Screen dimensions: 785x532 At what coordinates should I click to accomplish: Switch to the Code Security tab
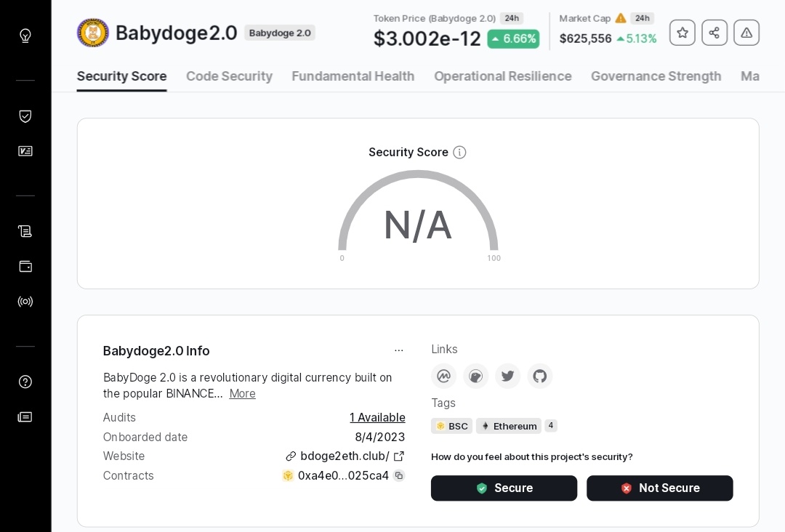(x=229, y=76)
